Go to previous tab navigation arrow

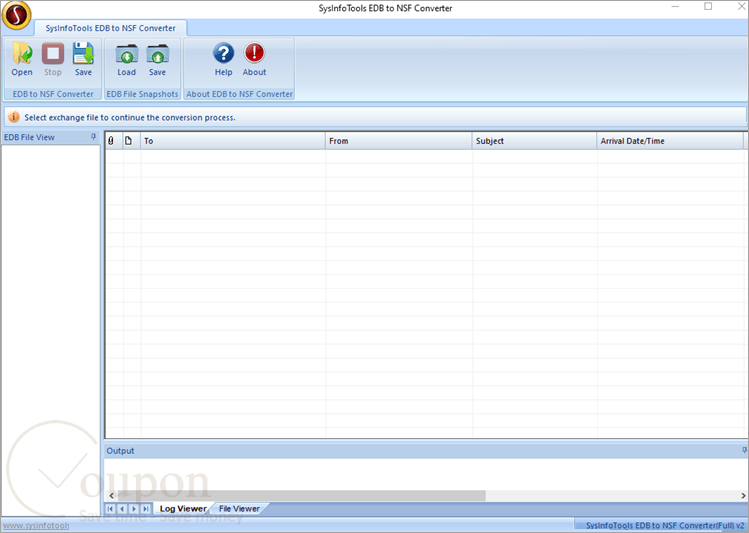coord(122,509)
